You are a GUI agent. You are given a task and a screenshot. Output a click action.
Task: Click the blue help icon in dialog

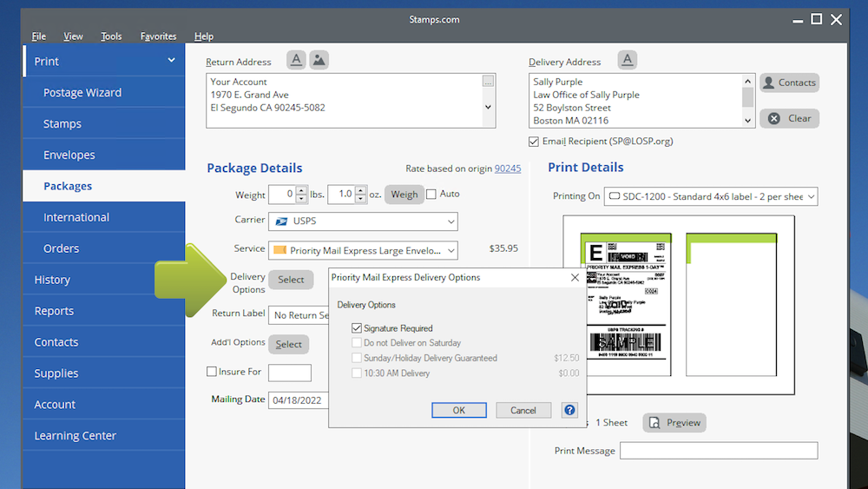click(x=569, y=410)
